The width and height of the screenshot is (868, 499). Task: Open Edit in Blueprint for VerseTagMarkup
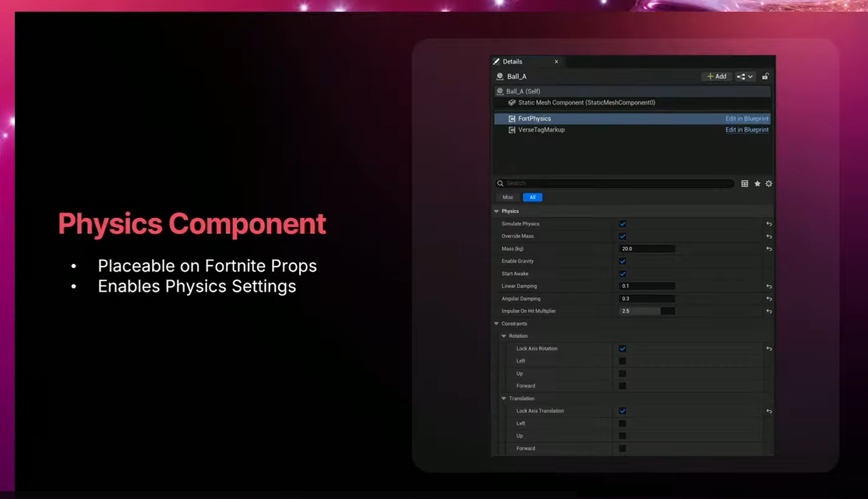pos(747,130)
